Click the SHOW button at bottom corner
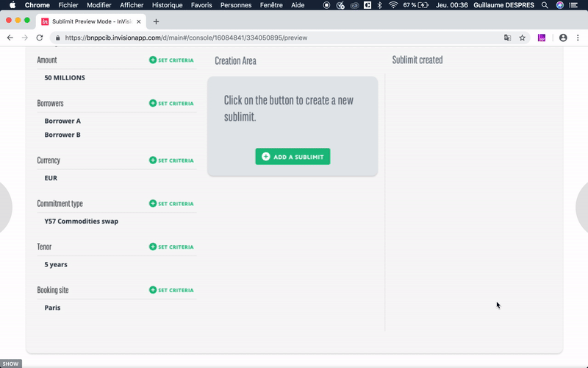This screenshot has height=368, width=588. tap(10, 364)
